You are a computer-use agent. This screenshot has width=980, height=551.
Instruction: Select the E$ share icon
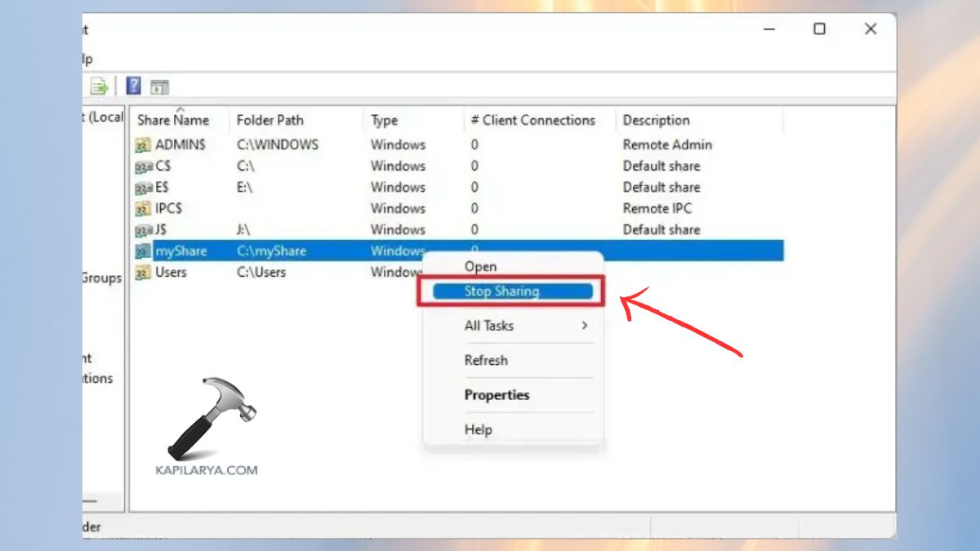pos(142,187)
